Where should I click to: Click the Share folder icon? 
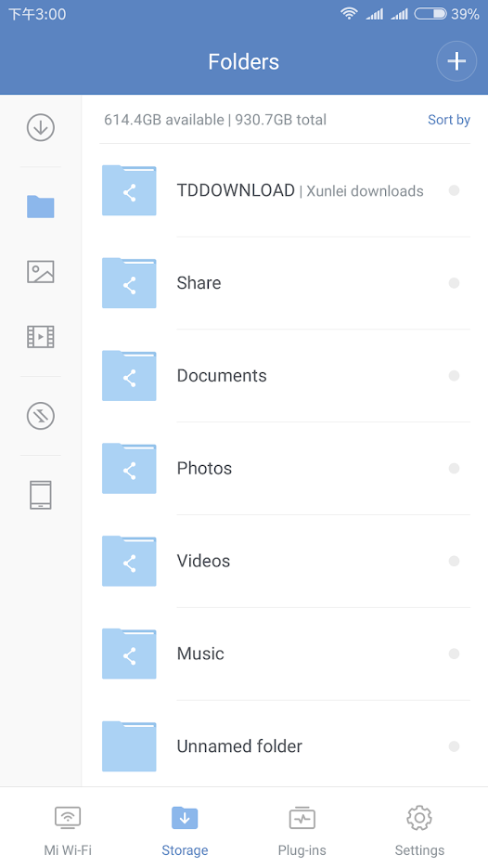[129, 283]
